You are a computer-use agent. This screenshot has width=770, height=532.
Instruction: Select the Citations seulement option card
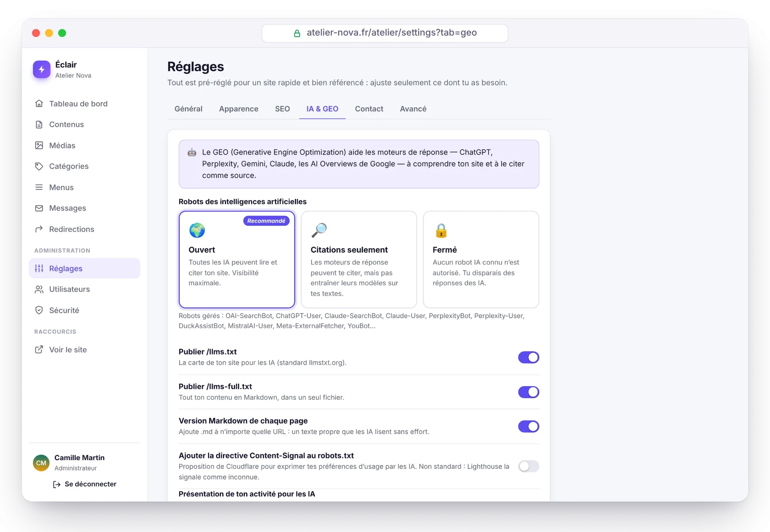359,259
